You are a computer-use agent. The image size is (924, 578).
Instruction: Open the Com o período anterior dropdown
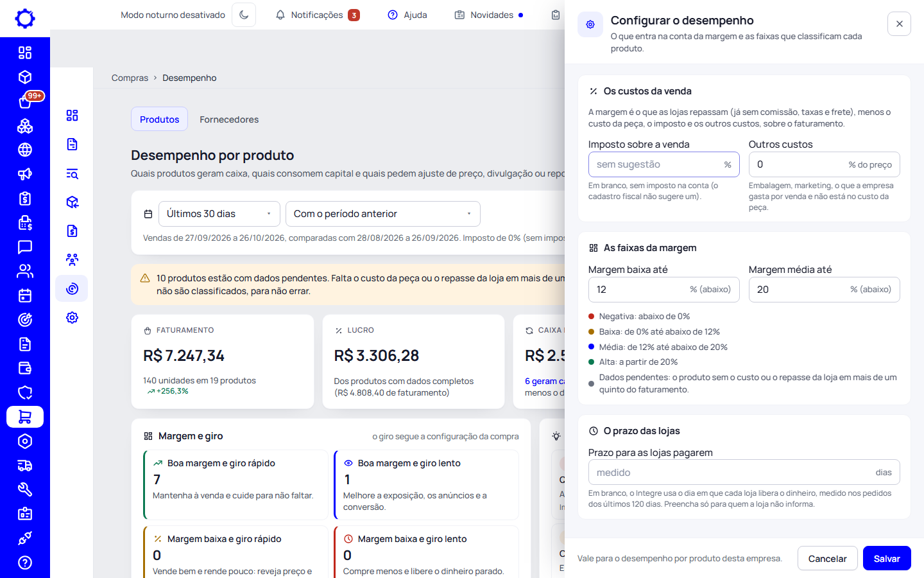pyautogui.click(x=382, y=214)
